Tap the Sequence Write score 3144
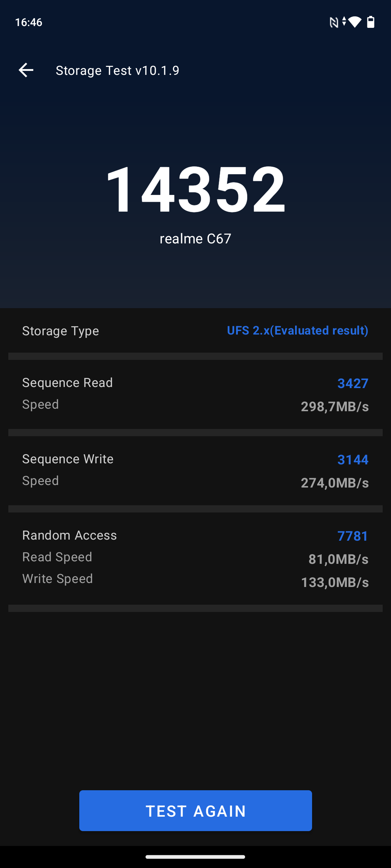391x868 pixels. click(353, 460)
